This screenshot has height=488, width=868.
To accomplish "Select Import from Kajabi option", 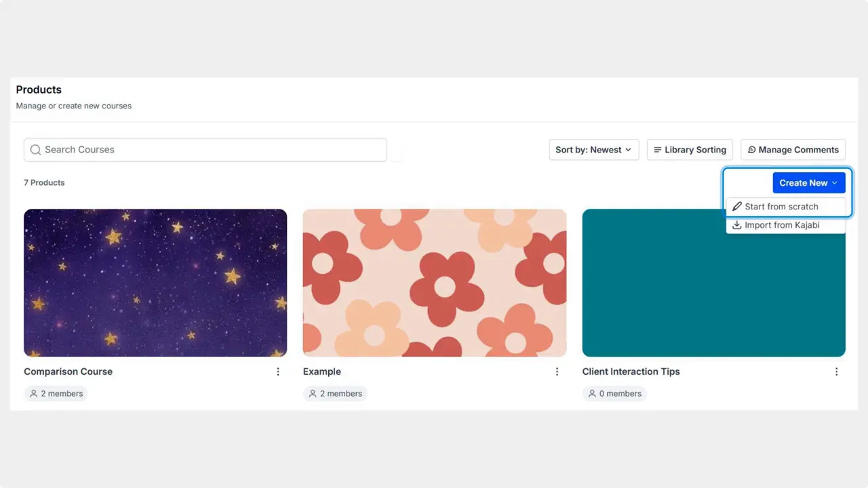I will 781,224.
